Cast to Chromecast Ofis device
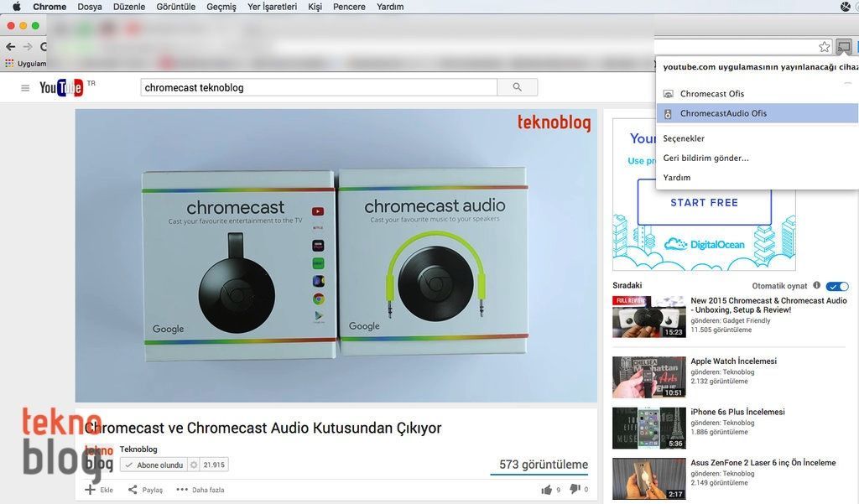Screen dimensions: 859x504 [757, 94]
